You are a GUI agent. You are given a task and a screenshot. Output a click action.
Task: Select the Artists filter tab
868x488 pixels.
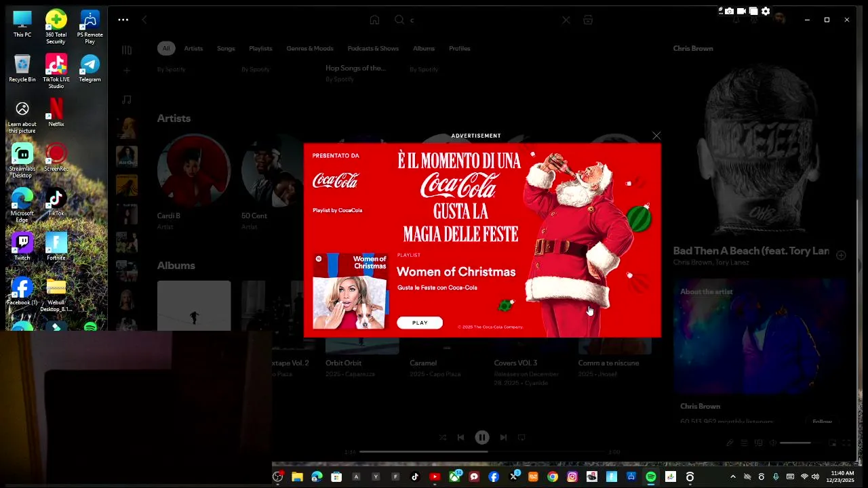click(193, 48)
